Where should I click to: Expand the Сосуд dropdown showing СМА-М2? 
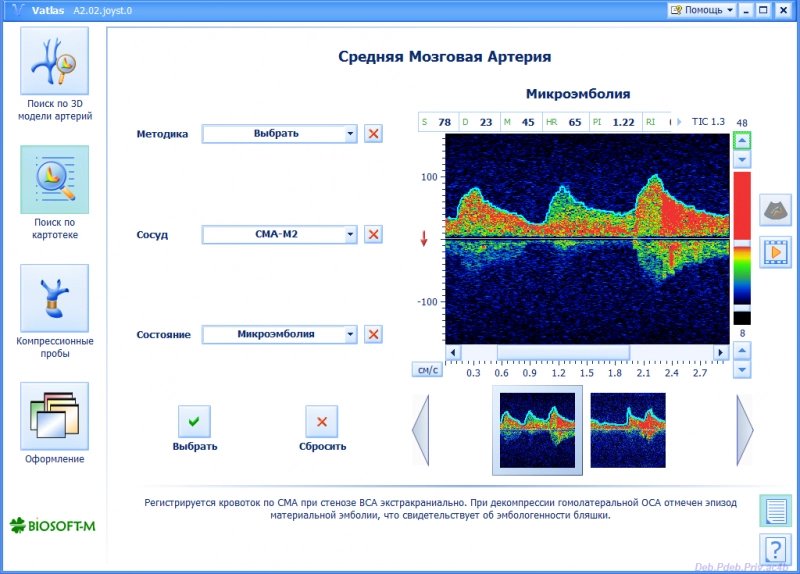tap(350, 234)
